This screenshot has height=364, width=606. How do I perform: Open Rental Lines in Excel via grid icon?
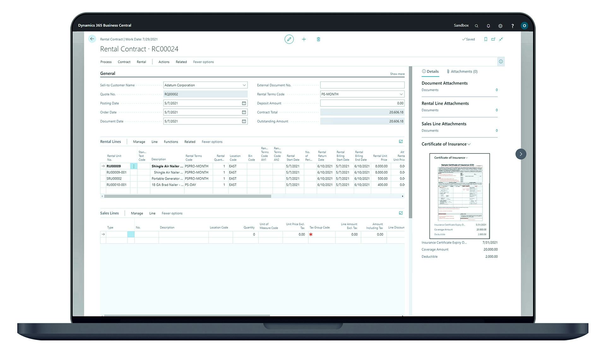401,141
